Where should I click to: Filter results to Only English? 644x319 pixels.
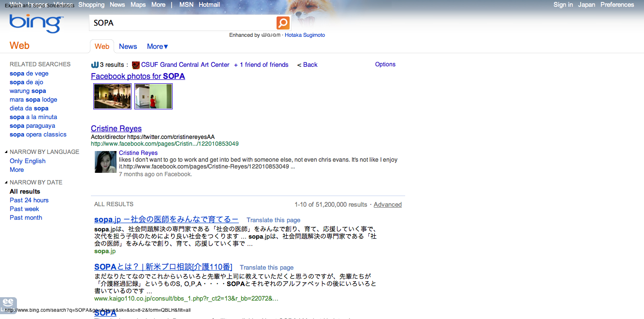pyautogui.click(x=28, y=161)
